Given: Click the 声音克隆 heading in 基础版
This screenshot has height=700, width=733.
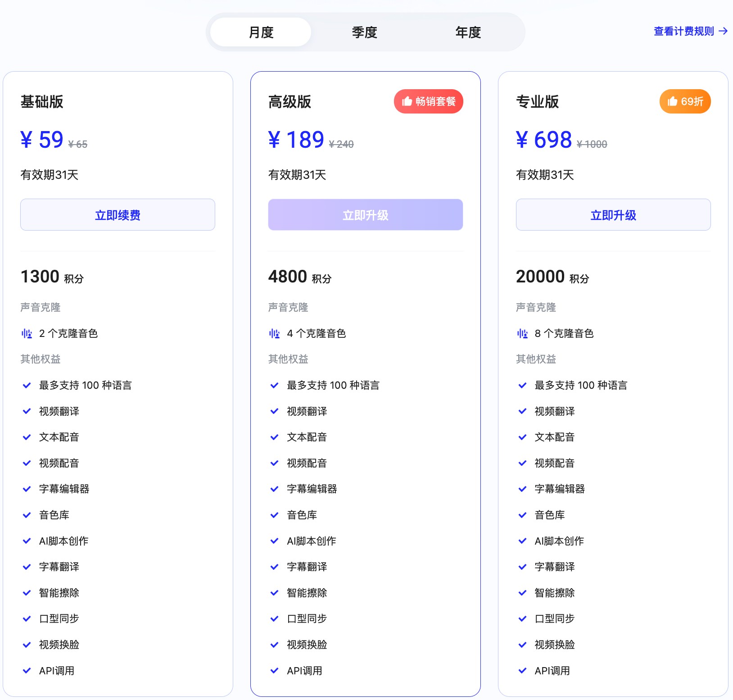Looking at the screenshot, I should 41,307.
